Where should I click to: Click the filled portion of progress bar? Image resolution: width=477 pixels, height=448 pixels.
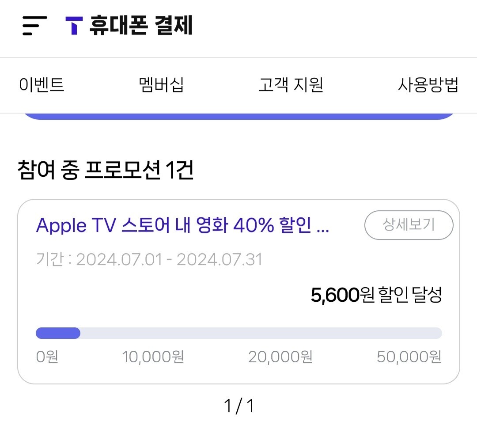[58, 333]
